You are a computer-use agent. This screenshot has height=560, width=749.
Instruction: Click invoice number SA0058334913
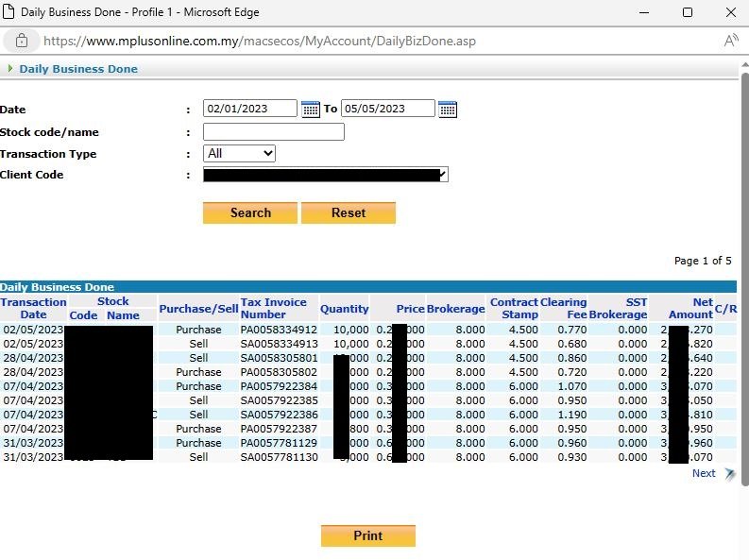(x=279, y=344)
